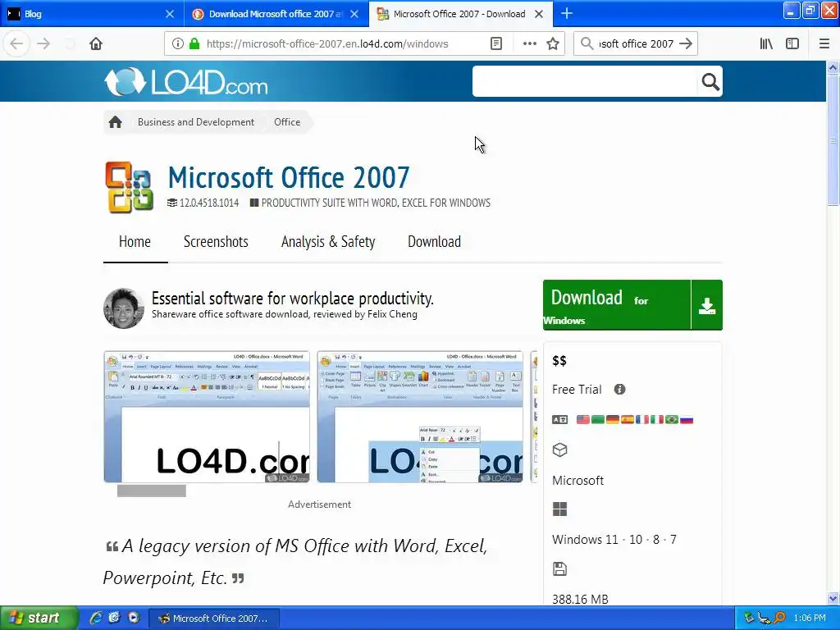This screenshot has width=840, height=630.
Task: Click the 1:06 PM system clock
Action: pos(810,618)
